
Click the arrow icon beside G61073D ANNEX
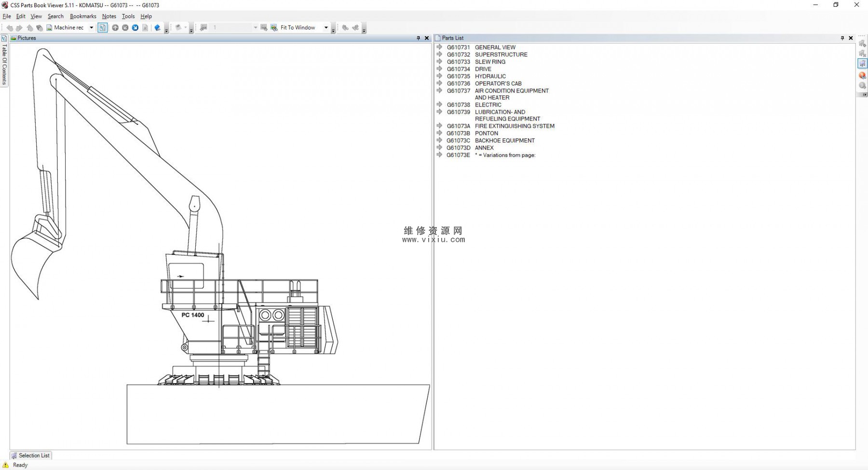[x=439, y=148]
